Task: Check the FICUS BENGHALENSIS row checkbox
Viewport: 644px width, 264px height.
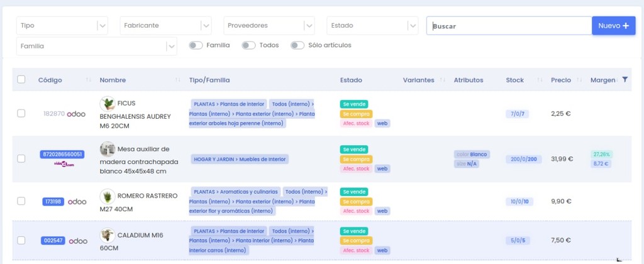Action: coord(21,113)
